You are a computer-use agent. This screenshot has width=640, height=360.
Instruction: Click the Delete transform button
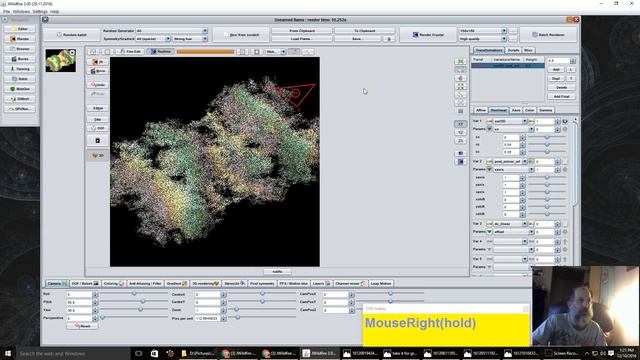(x=561, y=87)
